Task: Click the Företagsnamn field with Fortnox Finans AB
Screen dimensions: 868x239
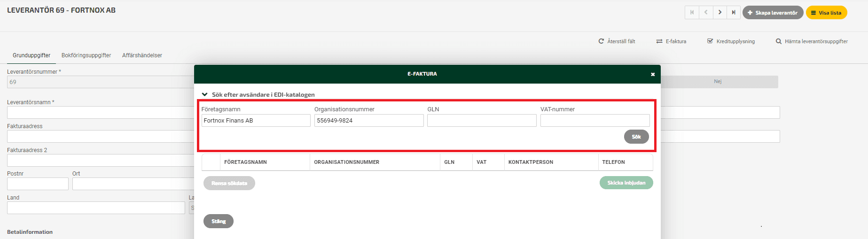Action: [256, 121]
